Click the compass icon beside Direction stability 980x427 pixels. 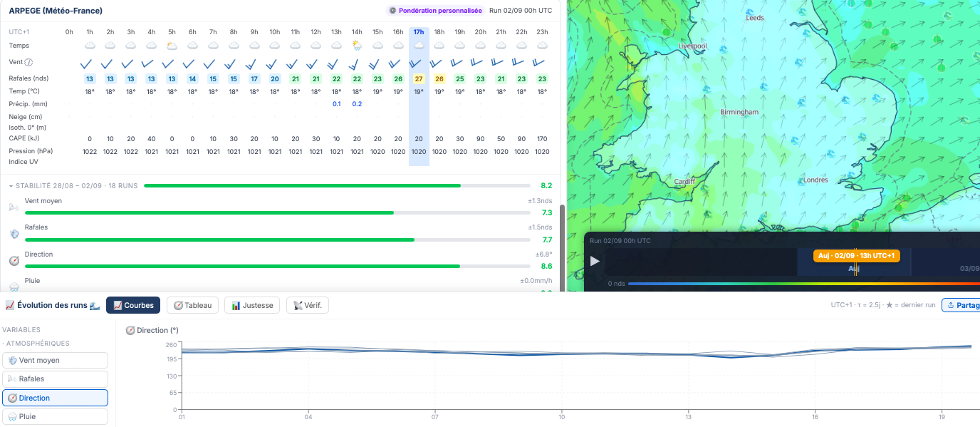click(x=14, y=261)
